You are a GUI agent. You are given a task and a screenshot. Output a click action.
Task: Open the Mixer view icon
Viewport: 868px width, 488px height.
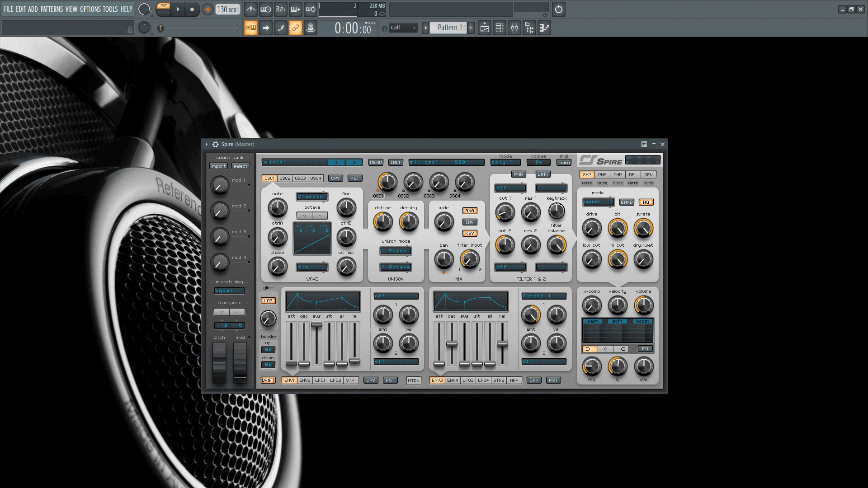[x=514, y=28]
